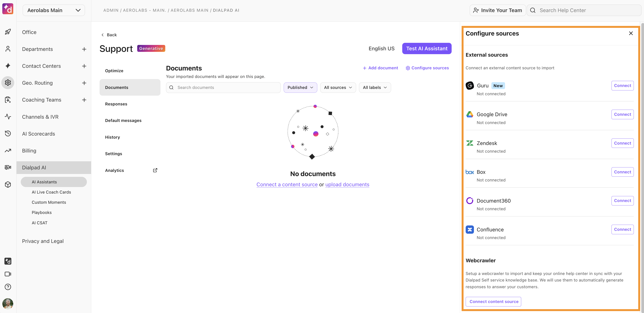Click the history clock icon in left rail
Screen dimensions: 644x313
pyautogui.click(x=8, y=133)
